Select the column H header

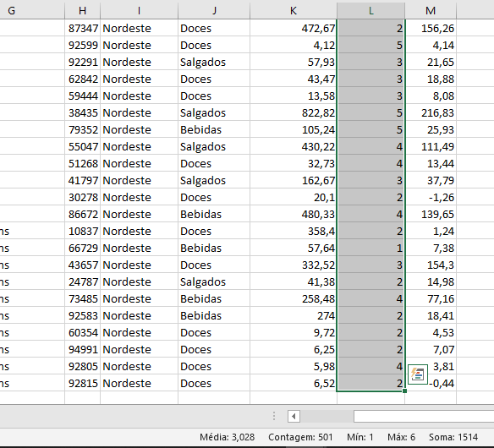click(82, 11)
